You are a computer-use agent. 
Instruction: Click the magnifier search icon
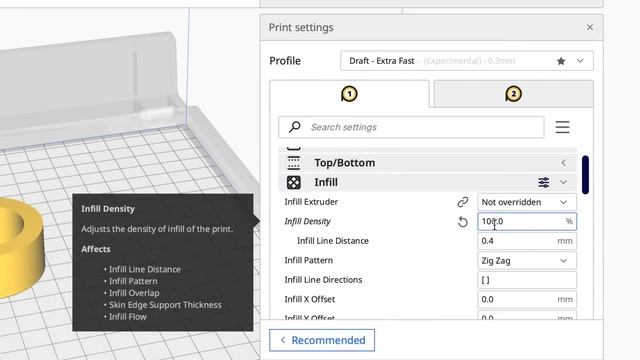click(294, 127)
